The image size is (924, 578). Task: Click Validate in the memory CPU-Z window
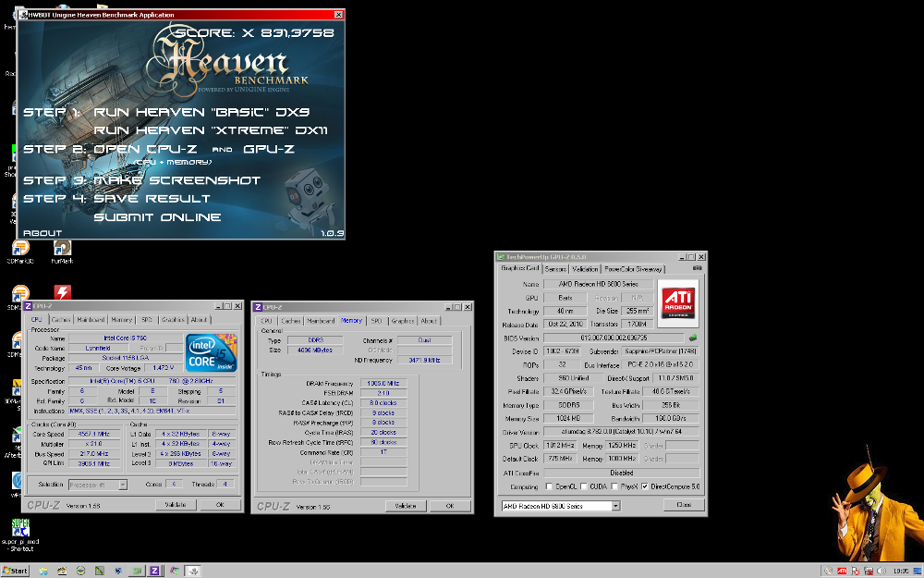tap(406, 506)
